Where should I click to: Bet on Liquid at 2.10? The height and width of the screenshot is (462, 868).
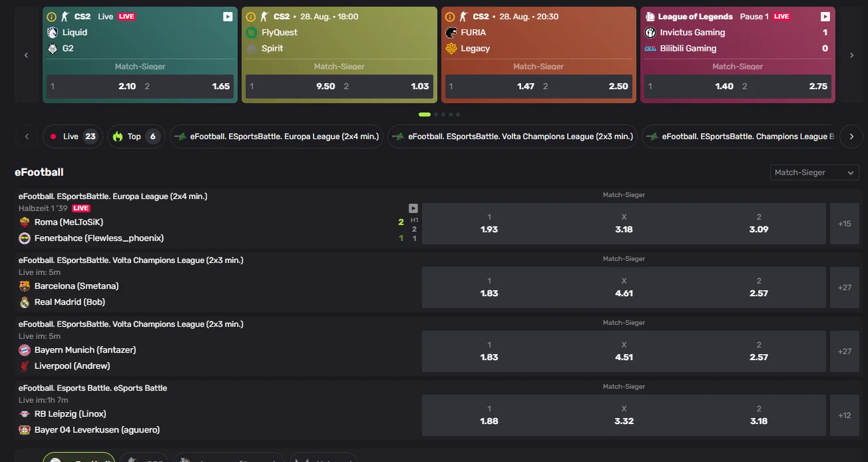93,87
